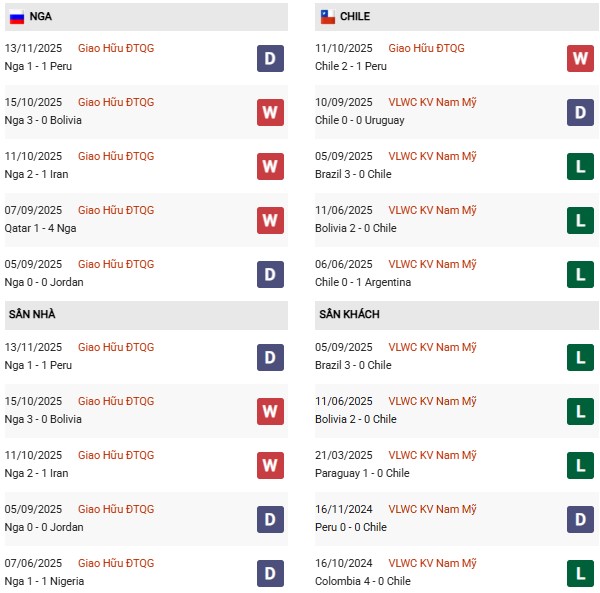
Task: Click the D badge for Nga 1 - 1 Nigeria
Action: pos(269,573)
